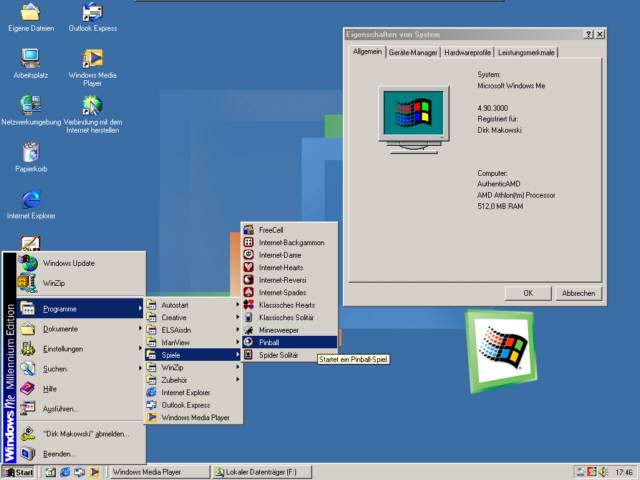This screenshot has width=640, height=480.
Task: Open Hilfe from Start menu
Action: pyautogui.click(x=81, y=389)
